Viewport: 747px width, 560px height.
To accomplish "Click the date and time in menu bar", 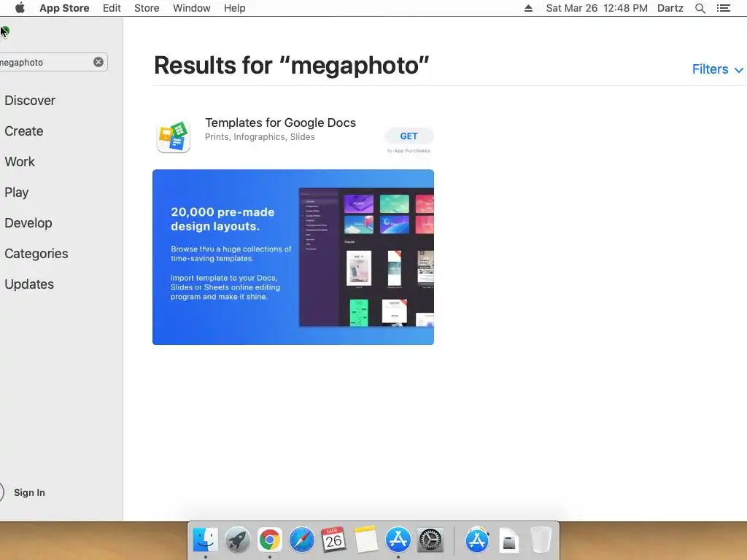I will tap(597, 8).
